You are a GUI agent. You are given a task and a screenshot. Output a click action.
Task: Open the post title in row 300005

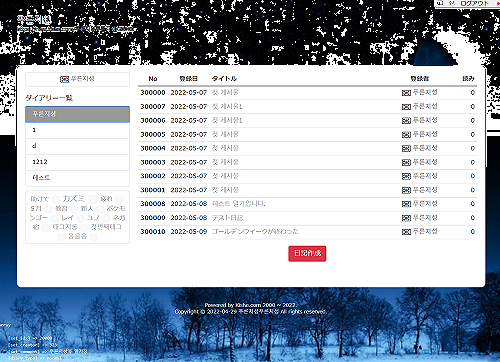(x=225, y=135)
